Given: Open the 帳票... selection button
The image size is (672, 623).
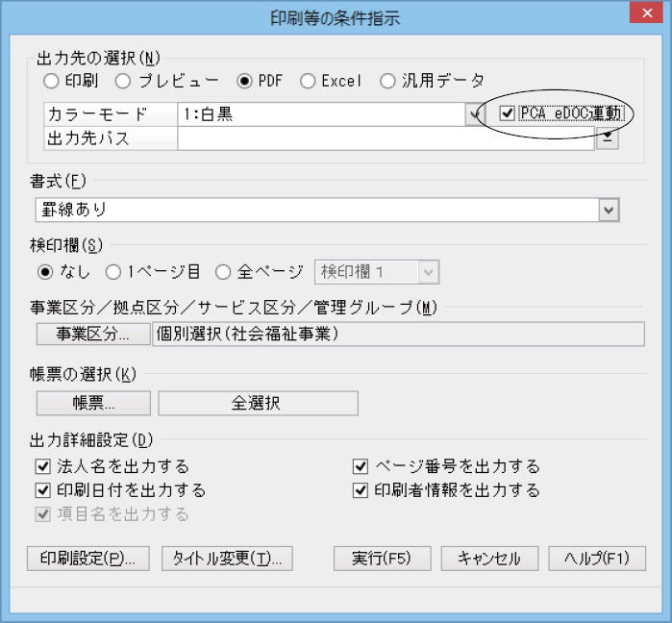Looking at the screenshot, I should (x=93, y=404).
